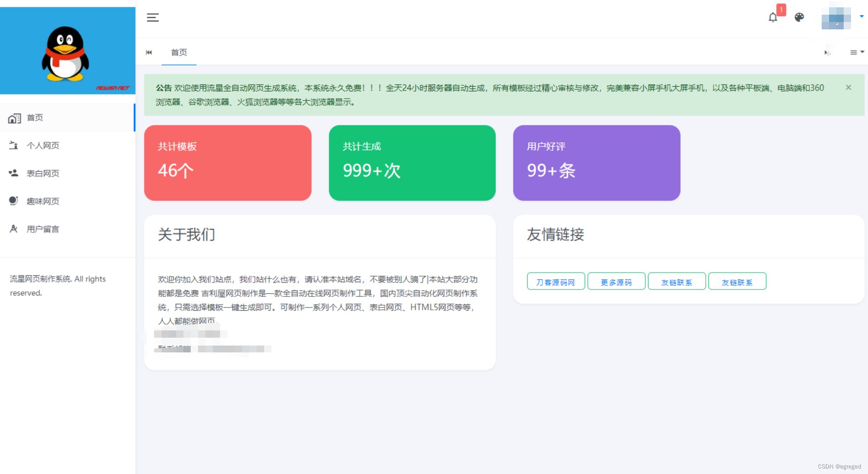Select 首页 in the left navigation menu
This screenshot has width=868, height=474.
[x=35, y=117]
